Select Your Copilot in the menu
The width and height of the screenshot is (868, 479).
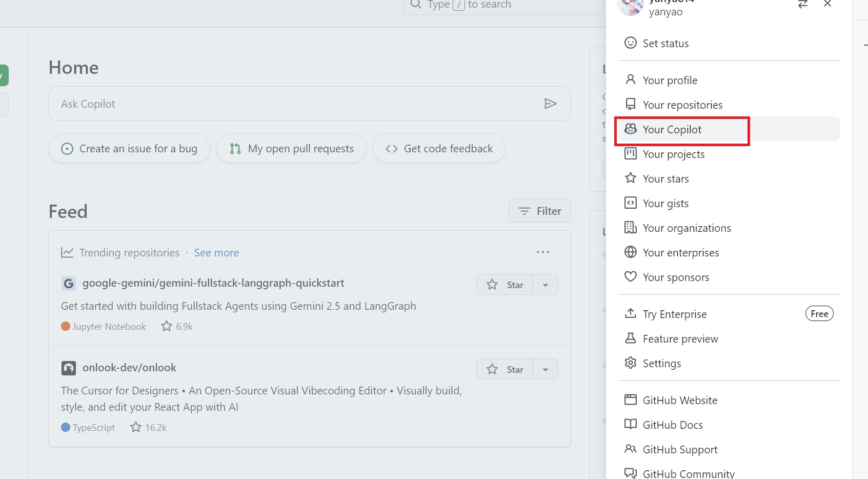(729, 129)
